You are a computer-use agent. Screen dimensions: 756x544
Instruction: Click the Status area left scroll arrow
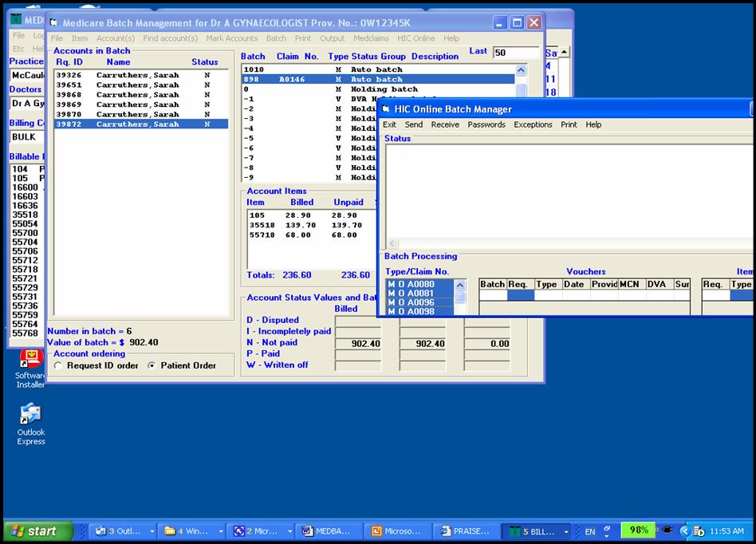tap(392, 243)
